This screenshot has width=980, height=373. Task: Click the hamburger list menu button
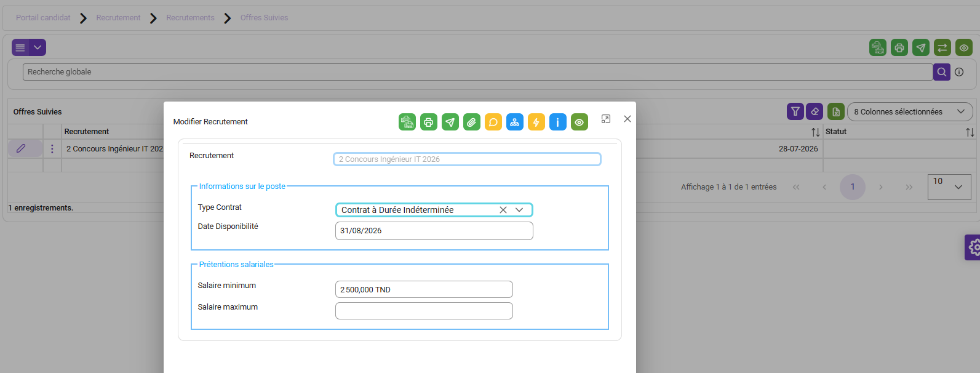20,47
